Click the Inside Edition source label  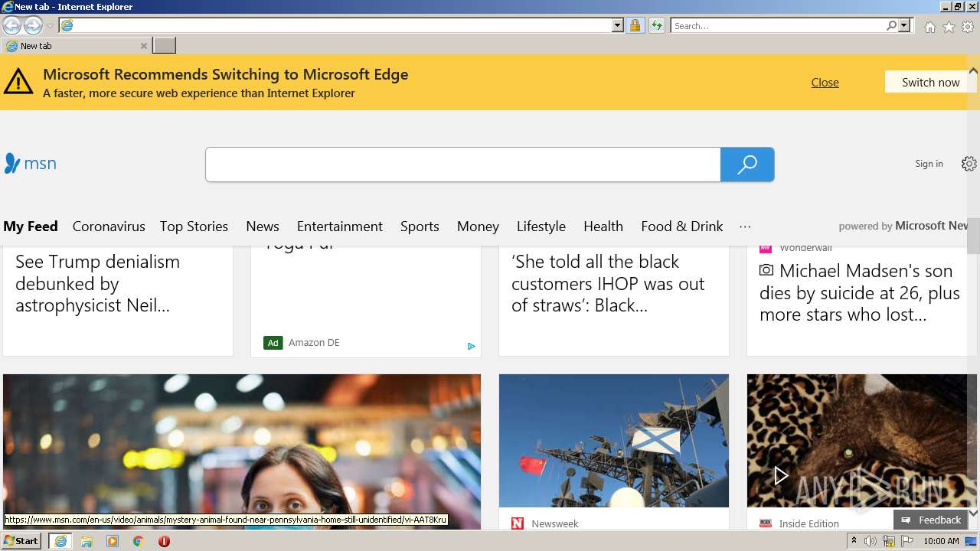pos(808,523)
